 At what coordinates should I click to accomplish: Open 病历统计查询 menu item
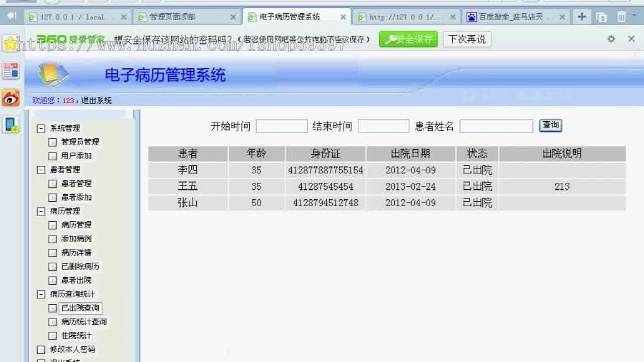84,322
